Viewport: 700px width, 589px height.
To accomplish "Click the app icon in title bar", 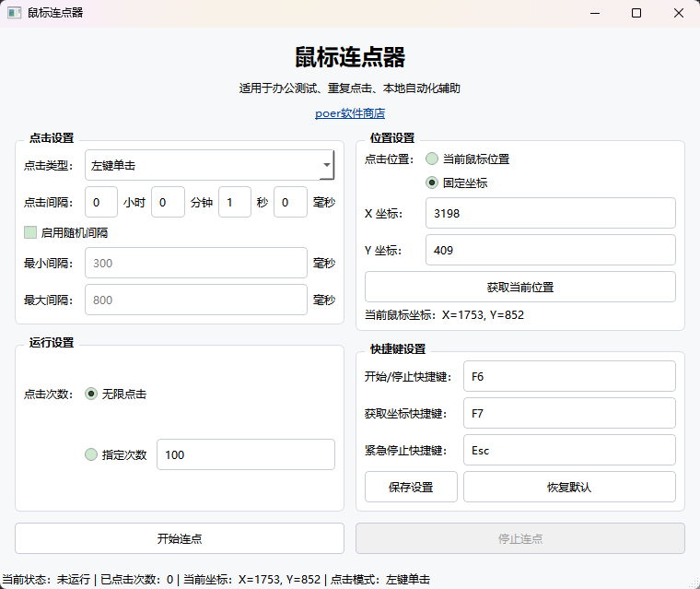I will [15, 13].
